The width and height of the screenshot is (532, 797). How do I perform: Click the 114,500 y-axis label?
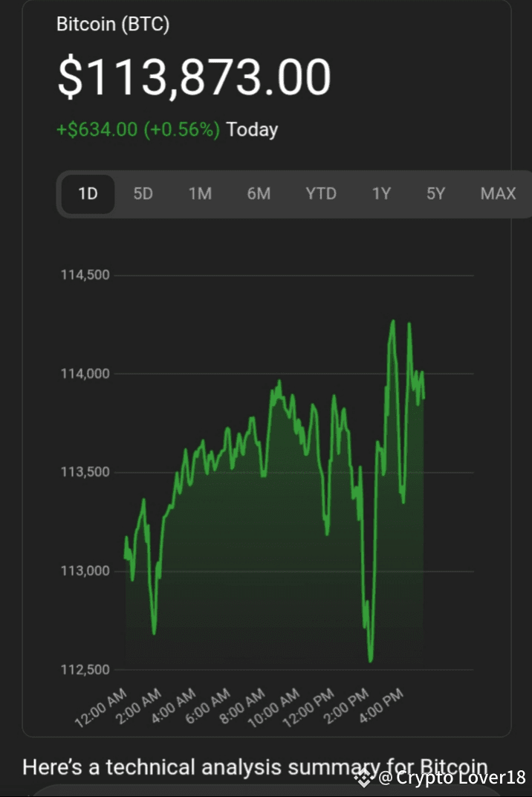[85, 275]
